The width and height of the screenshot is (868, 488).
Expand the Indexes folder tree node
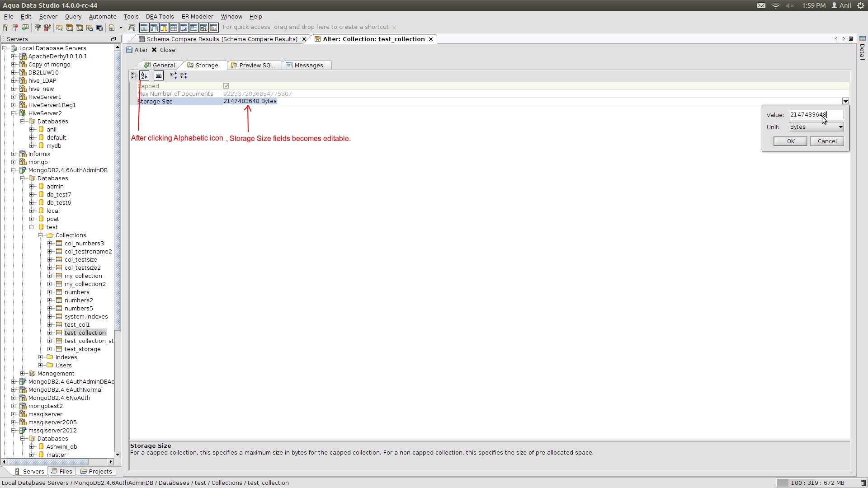[x=41, y=357]
